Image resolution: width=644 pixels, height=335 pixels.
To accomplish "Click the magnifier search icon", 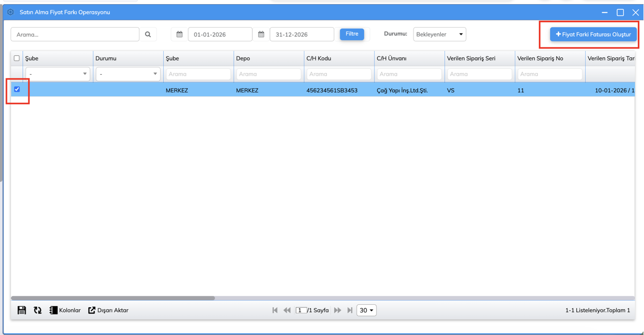I will pyautogui.click(x=148, y=34).
